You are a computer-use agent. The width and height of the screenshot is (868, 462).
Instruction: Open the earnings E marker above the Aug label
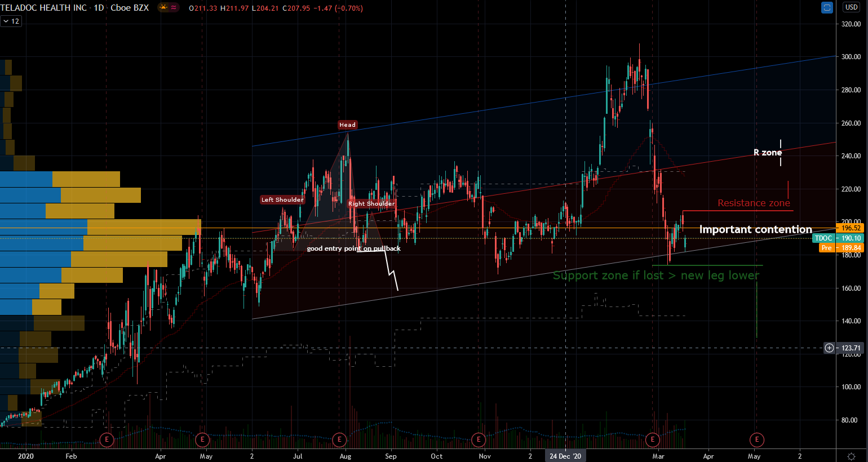(x=339, y=439)
